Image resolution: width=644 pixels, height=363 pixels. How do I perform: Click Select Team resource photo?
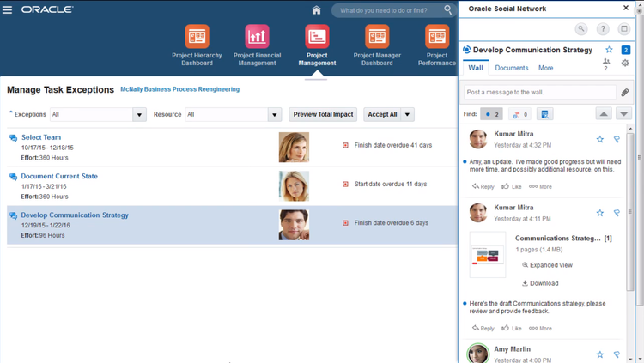(294, 147)
